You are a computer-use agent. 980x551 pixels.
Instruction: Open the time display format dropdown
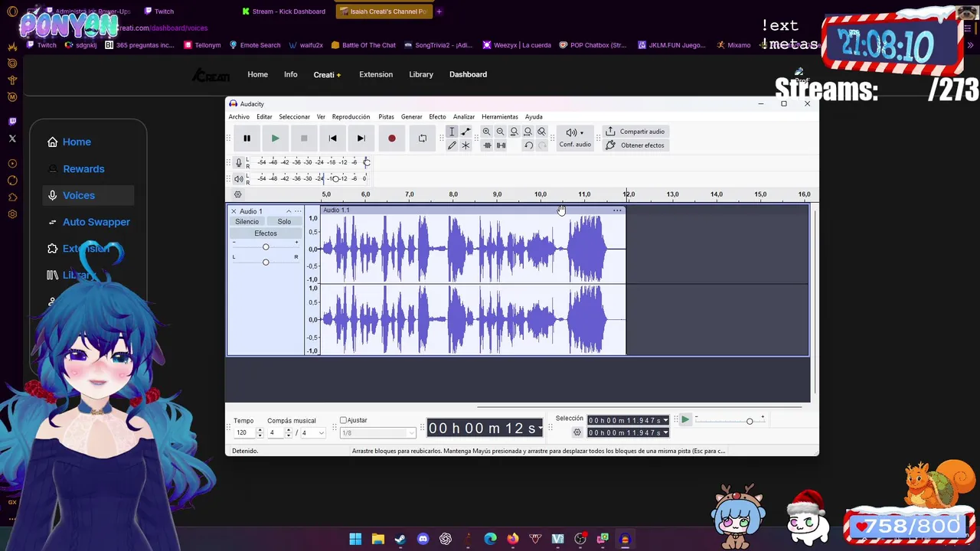tap(541, 429)
